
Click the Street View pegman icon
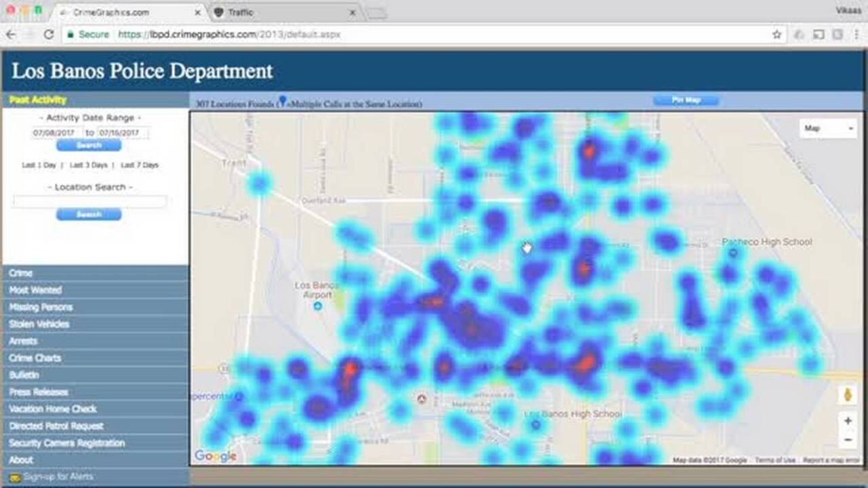(x=848, y=394)
